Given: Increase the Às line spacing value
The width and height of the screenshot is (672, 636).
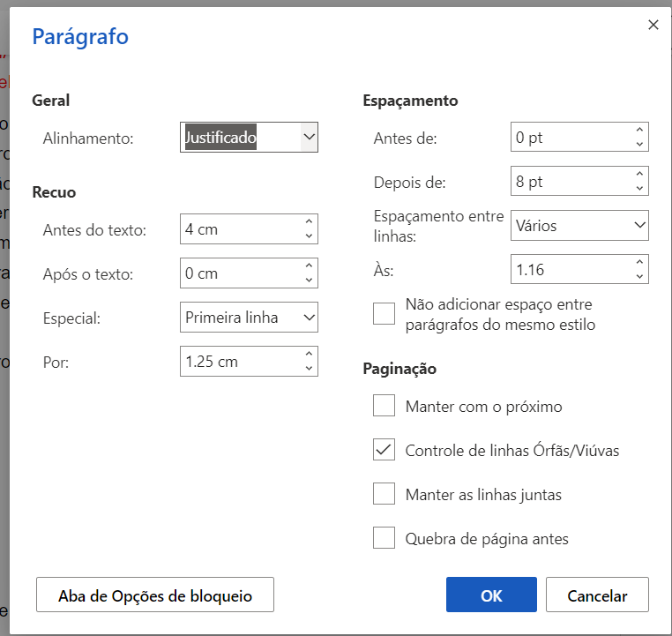Looking at the screenshot, I should [639, 263].
